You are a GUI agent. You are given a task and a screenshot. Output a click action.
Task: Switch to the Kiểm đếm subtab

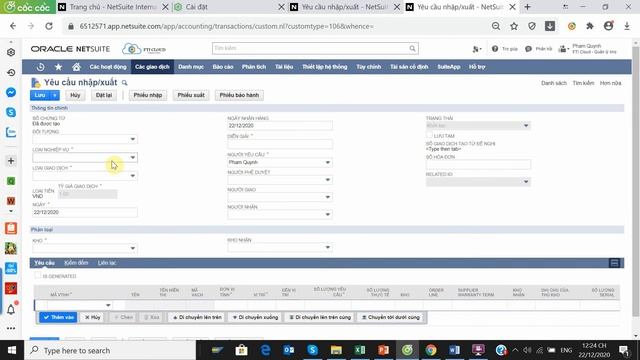[76, 263]
